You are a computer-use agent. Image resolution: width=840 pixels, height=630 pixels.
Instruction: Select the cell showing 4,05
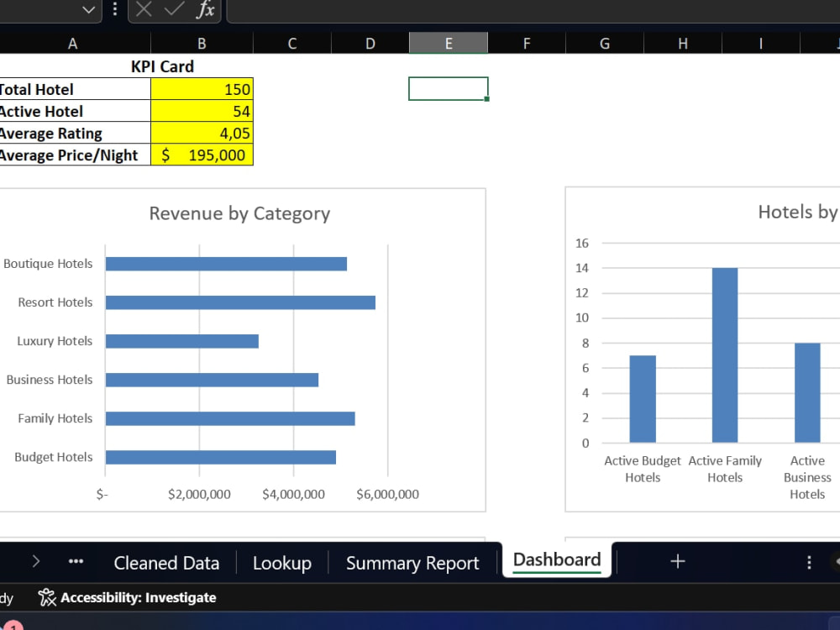click(x=202, y=134)
